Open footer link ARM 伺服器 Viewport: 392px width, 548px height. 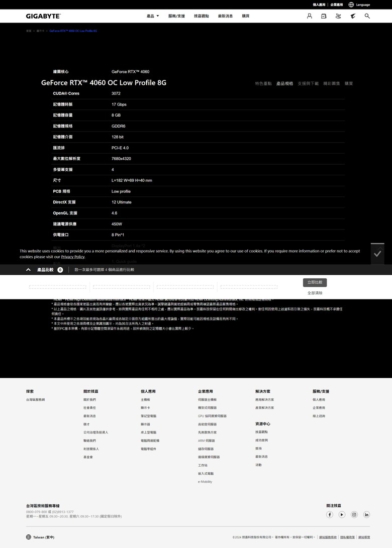click(x=207, y=441)
